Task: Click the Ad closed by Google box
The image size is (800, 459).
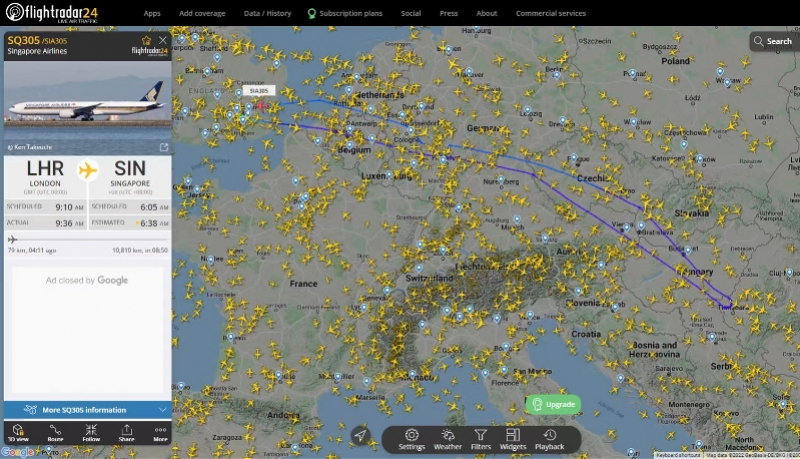Action: point(87,329)
